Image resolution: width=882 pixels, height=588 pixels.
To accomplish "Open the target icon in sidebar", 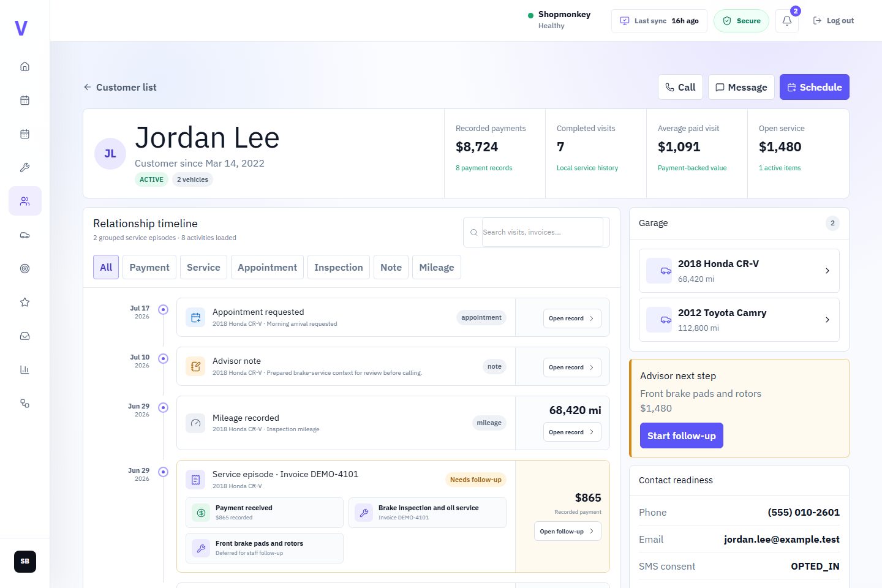I will pos(24,268).
